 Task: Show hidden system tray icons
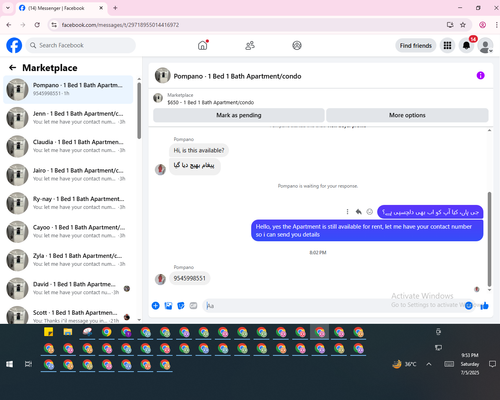tap(429, 364)
